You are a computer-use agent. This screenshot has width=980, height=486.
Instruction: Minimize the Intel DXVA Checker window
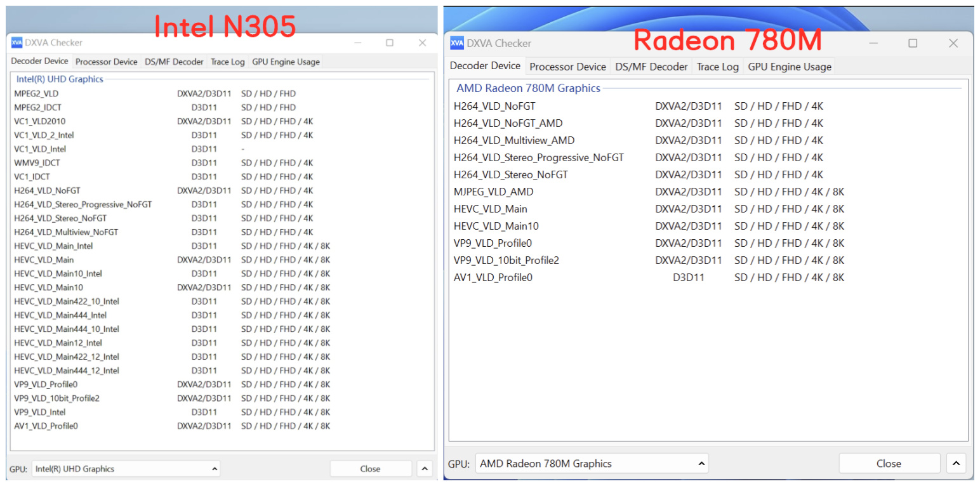[x=358, y=43]
